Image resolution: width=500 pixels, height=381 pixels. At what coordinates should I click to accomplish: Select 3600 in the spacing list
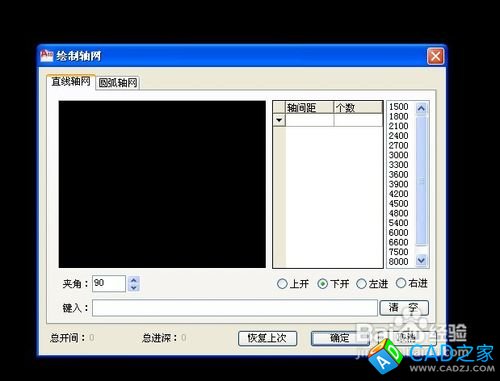(398, 174)
